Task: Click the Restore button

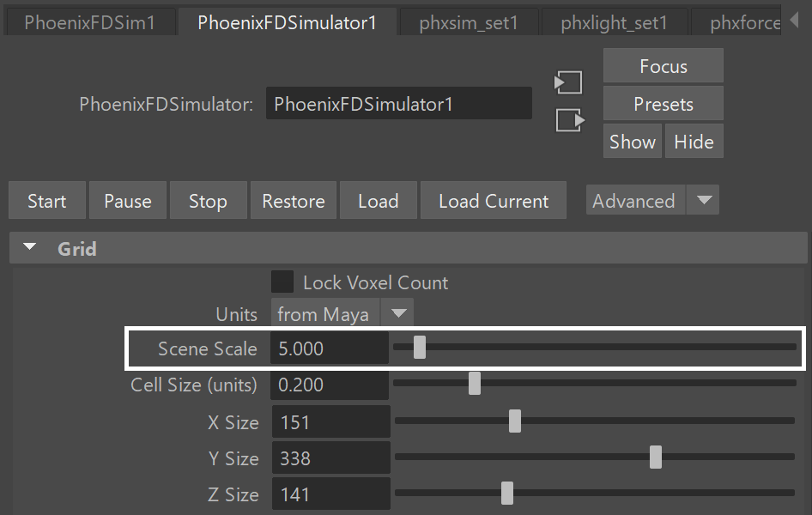Action: 294,200
